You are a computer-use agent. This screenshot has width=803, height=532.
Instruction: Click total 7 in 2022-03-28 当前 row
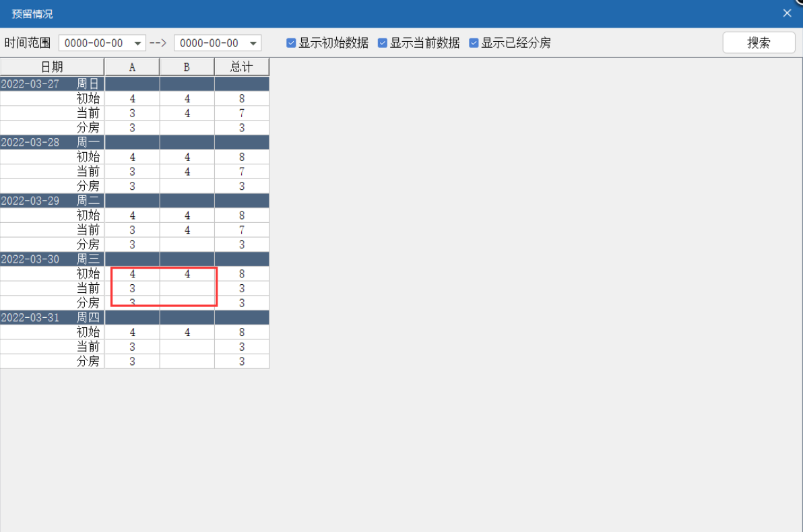[x=242, y=172]
